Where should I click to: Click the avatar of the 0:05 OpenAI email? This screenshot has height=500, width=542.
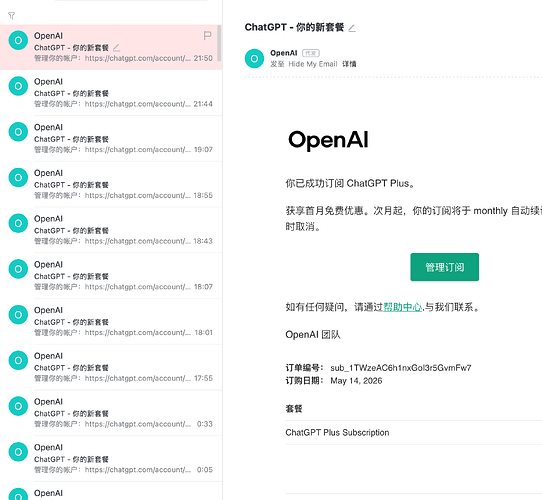coord(18,452)
